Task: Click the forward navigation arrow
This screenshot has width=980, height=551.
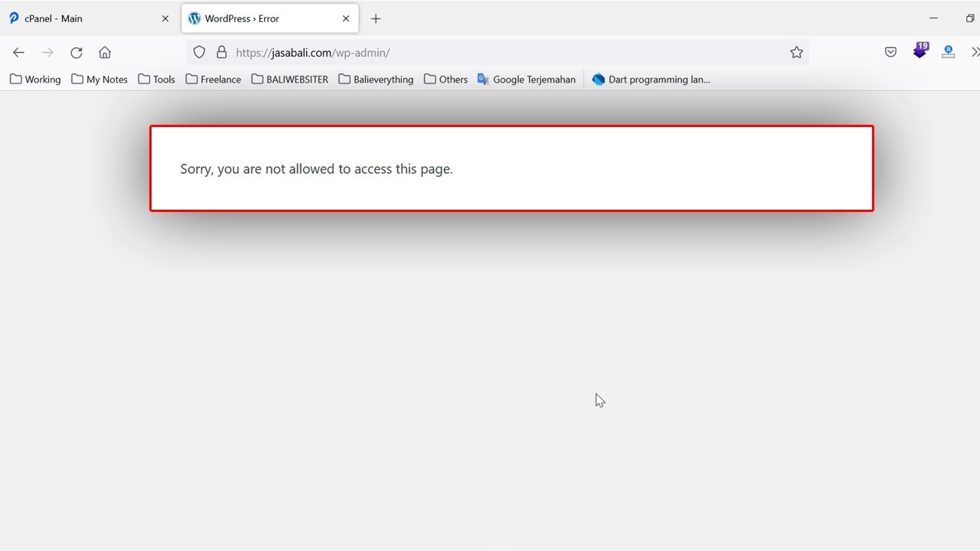Action: (x=47, y=52)
